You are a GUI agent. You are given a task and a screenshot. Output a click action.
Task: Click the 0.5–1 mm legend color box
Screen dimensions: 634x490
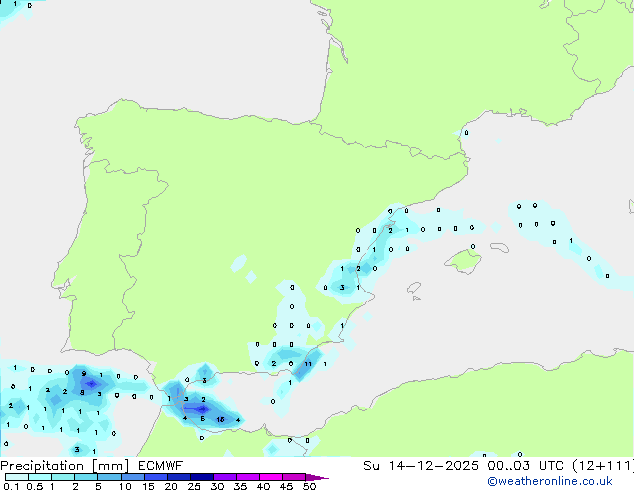(x=40, y=477)
